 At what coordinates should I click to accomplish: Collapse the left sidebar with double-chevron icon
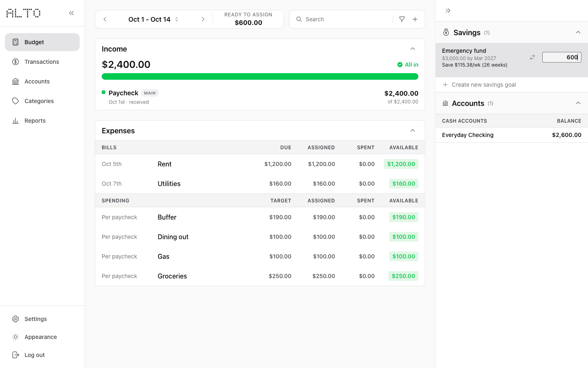click(71, 13)
